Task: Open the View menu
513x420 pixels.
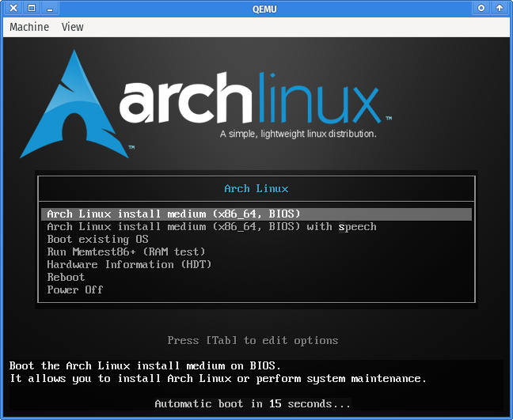Action: 72,27
